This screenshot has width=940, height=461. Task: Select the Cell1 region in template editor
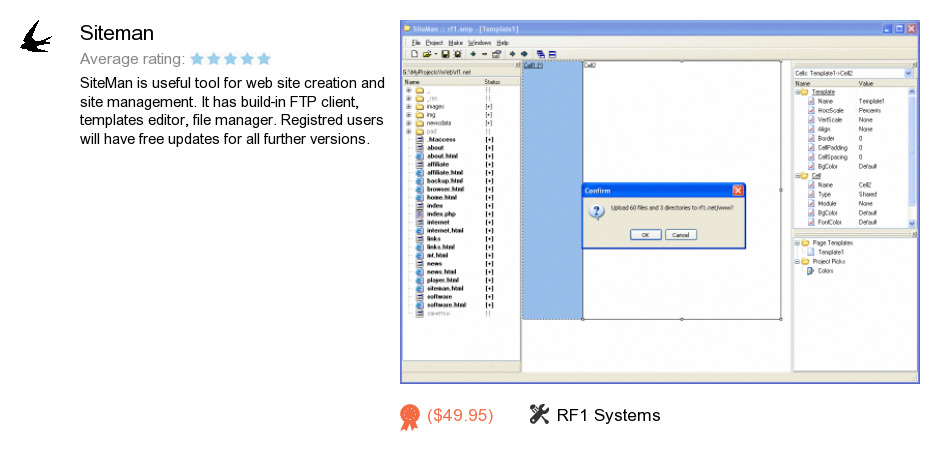coord(552,192)
